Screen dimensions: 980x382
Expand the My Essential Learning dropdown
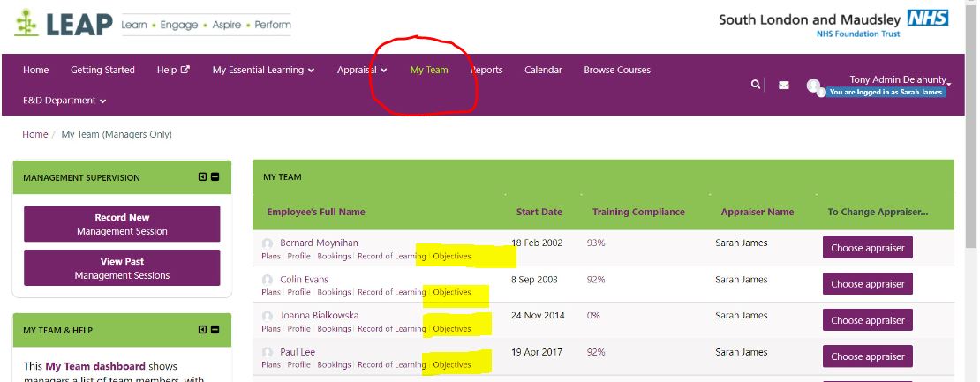[263, 71]
